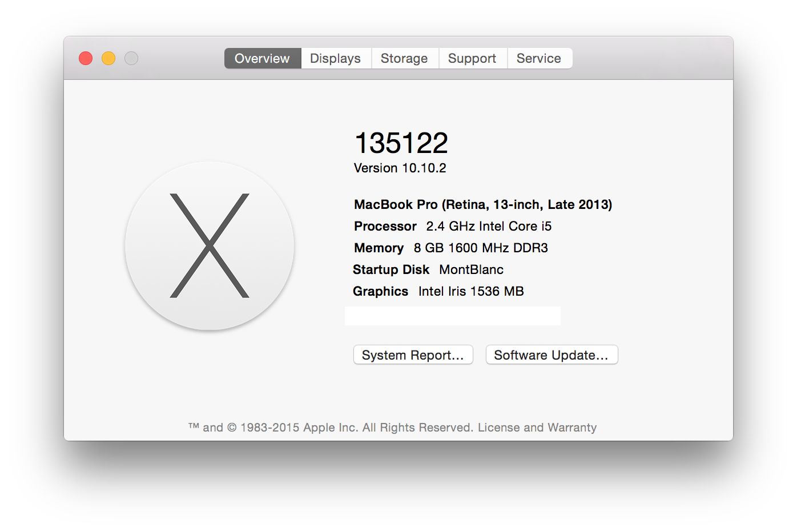This screenshot has height=532, width=797.
Task: Click the Software Update... button
Action: coord(552,355)
